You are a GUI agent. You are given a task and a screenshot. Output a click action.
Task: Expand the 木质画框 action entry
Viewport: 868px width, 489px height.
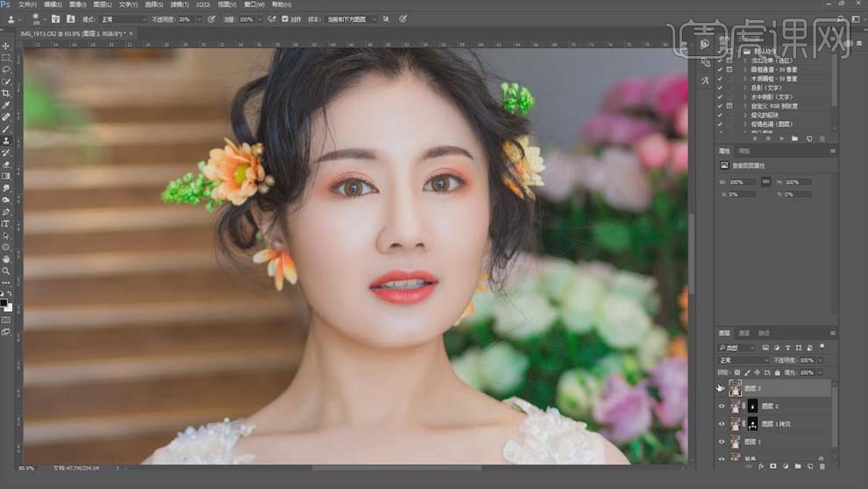point(744,79)
